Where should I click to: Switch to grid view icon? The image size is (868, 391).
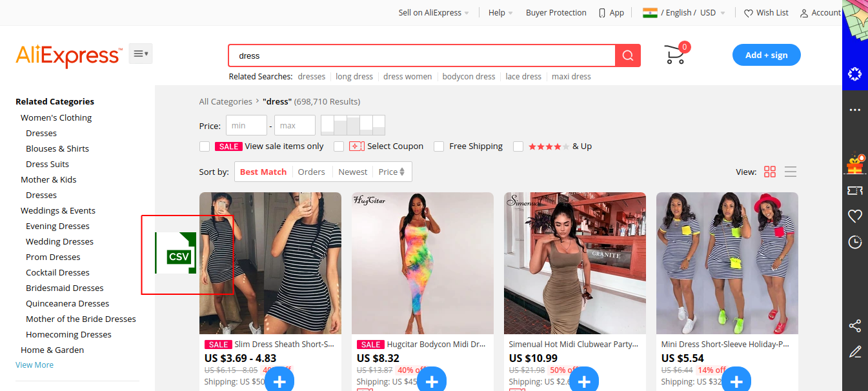770,172
